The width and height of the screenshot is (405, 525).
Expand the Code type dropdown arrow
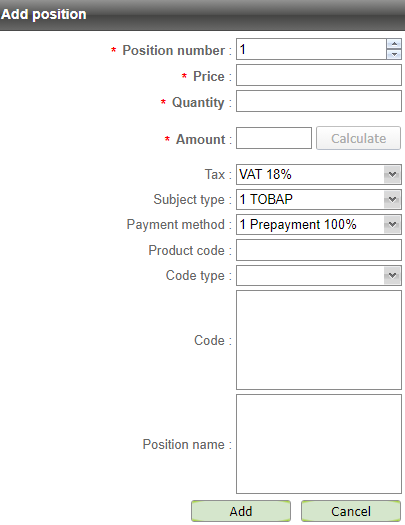tap(392, 276)
